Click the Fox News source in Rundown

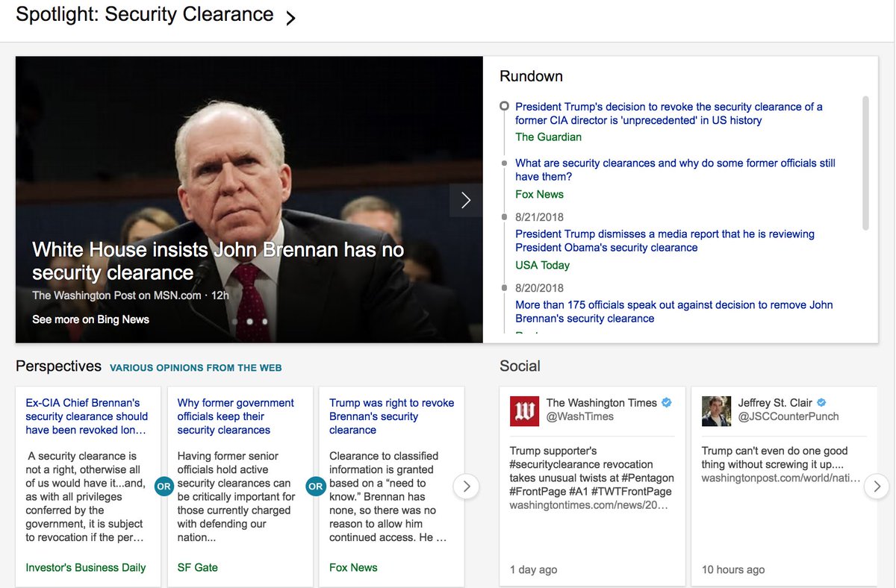(539, 195)
